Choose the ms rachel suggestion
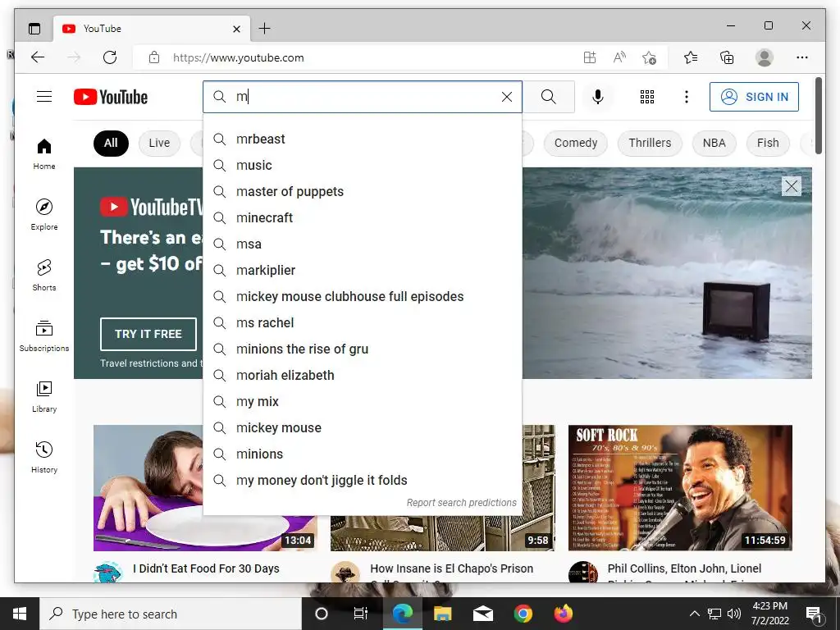This screenshot has height=630, width=840. click(363, 322)
